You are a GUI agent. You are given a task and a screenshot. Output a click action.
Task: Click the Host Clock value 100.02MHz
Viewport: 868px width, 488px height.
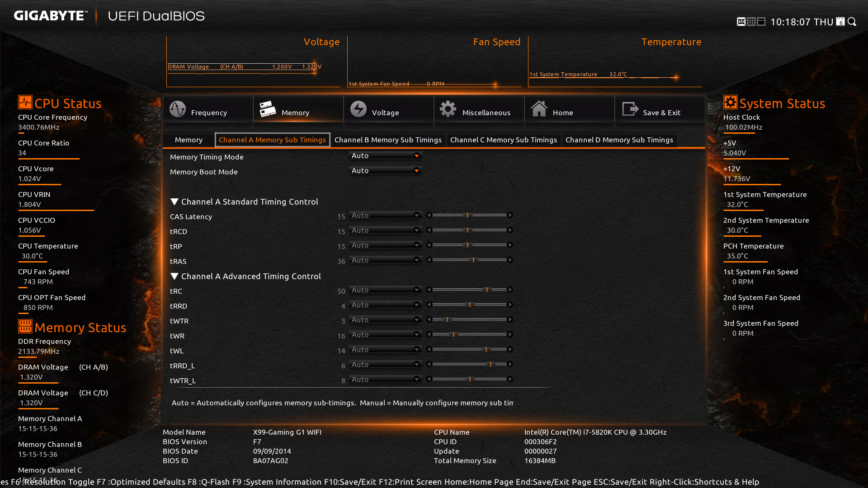(744, 127)
